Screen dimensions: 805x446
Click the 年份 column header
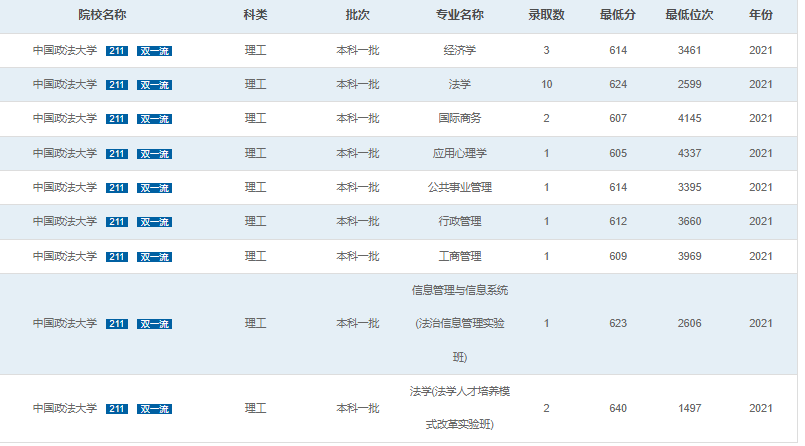[x=760, y=15]
